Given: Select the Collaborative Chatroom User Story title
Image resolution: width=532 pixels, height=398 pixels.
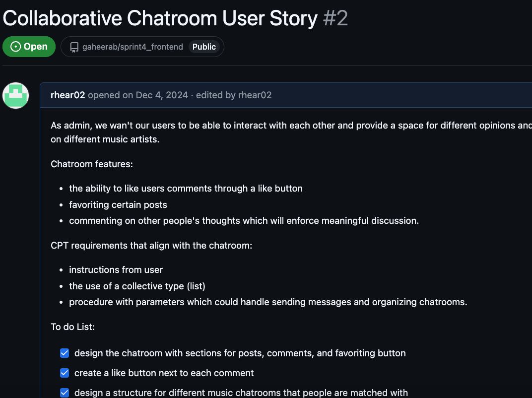Looking at the screenshot, I should pyautogui.click(x=160, y=18).
